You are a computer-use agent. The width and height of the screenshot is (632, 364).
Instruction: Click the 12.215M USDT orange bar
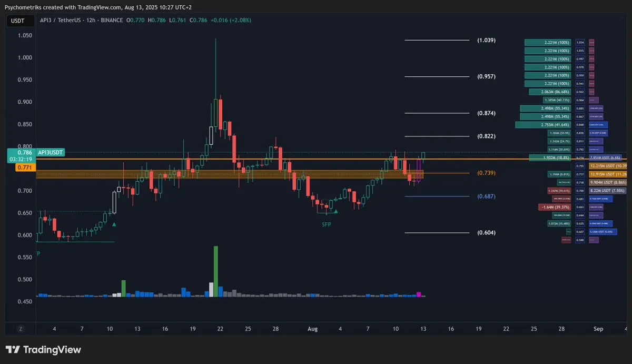[608, 166]
